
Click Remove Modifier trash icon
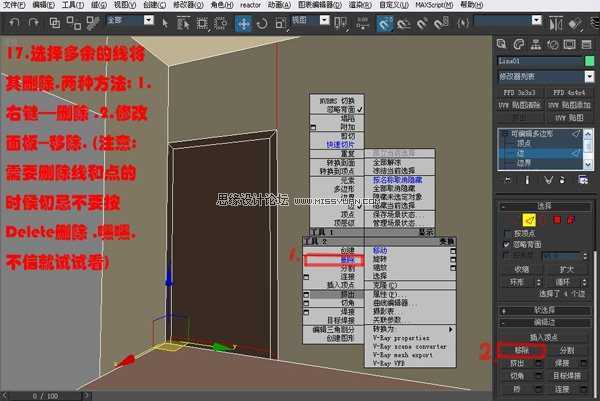pyautogui.click(x=562, y=180)
